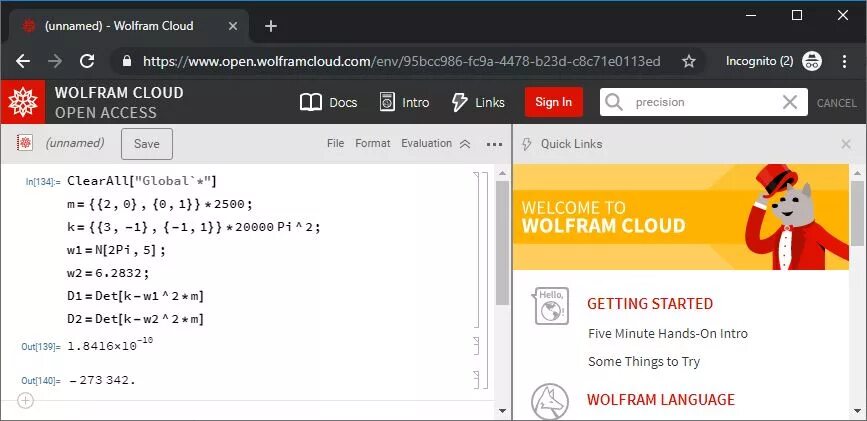Save the notebook
Image resolution: width=867 pixels, height=421 pixels.
(x=147, y=144)
